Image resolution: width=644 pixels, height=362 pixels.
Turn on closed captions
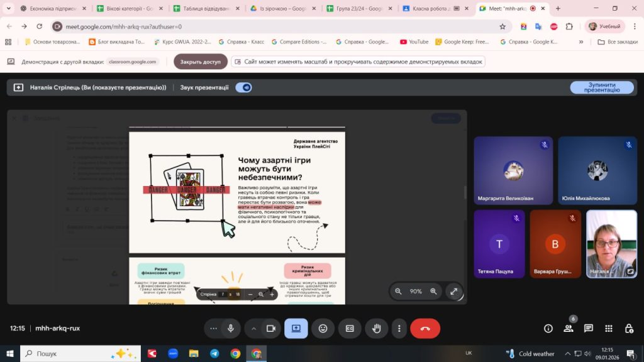pos(350,328)
